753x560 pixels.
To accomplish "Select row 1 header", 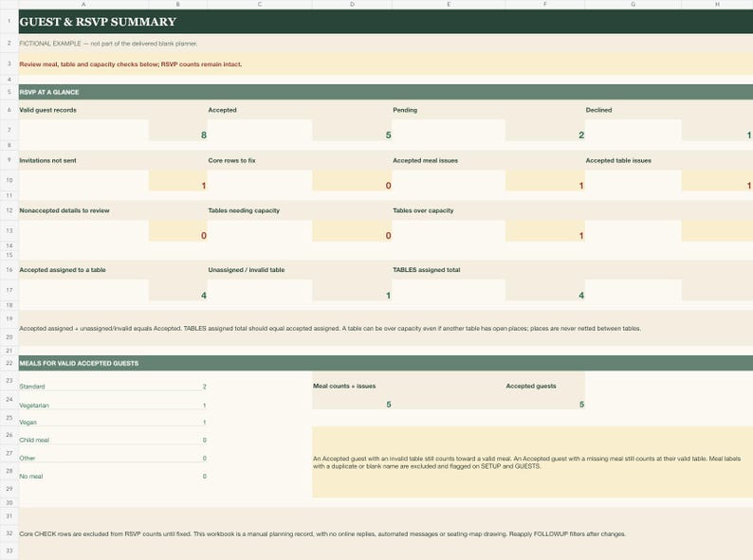I will tap(9, 21).
